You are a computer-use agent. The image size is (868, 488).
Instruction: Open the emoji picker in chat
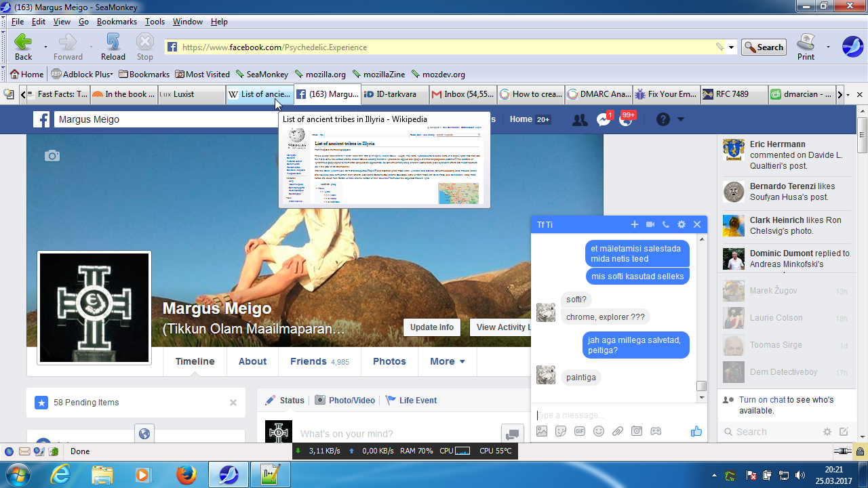[599, 431]
